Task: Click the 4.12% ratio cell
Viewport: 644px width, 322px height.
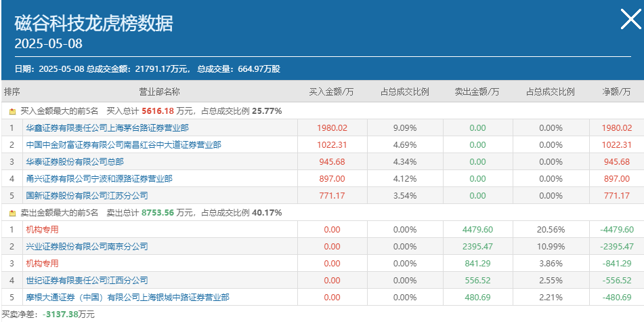Action: [405, 178]
